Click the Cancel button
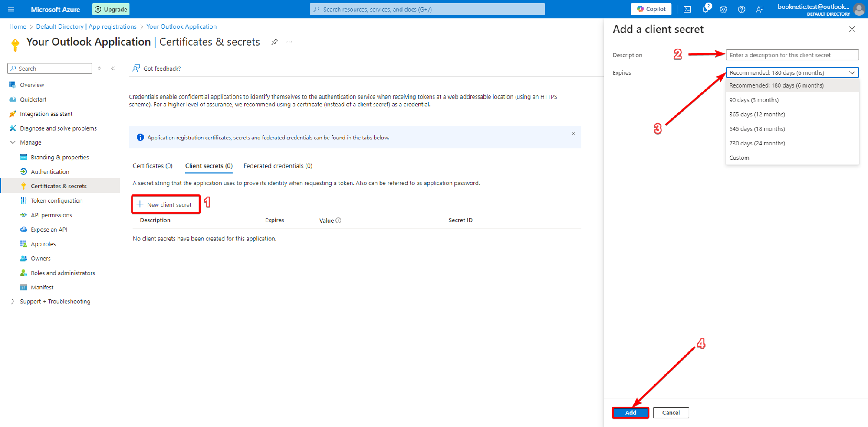 pyautogui.click(x=671, y=413)
